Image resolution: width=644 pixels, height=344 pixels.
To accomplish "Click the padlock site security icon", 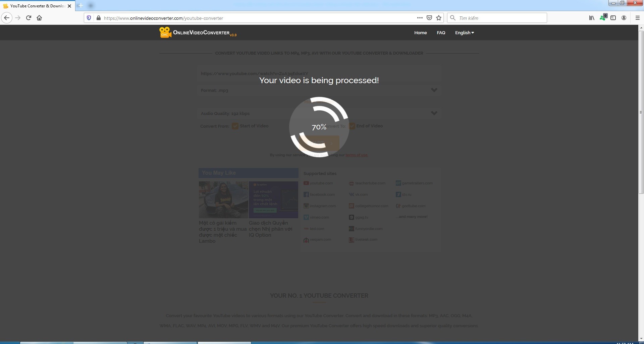I will point(98,18).
